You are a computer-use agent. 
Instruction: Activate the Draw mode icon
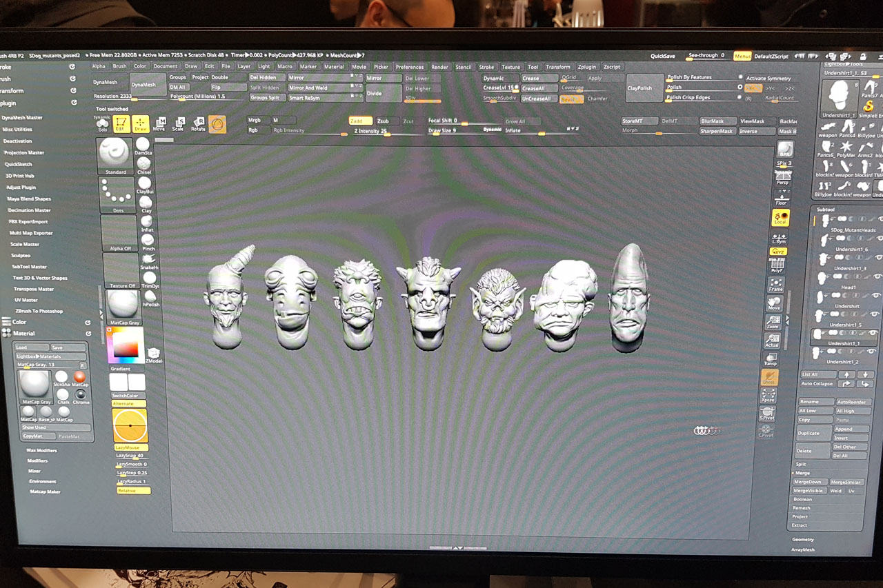(x=141, y=124)
